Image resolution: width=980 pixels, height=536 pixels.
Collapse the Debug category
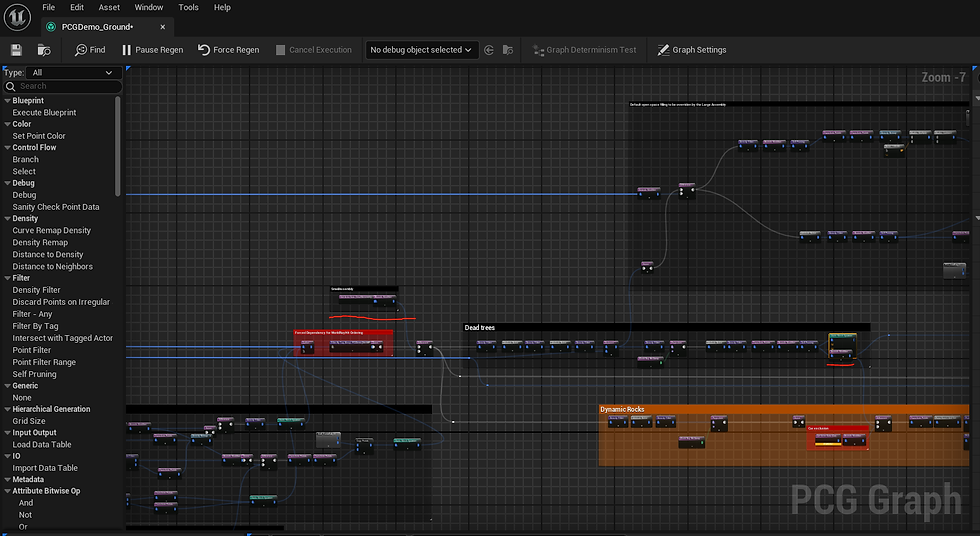[x=8, y=183]
